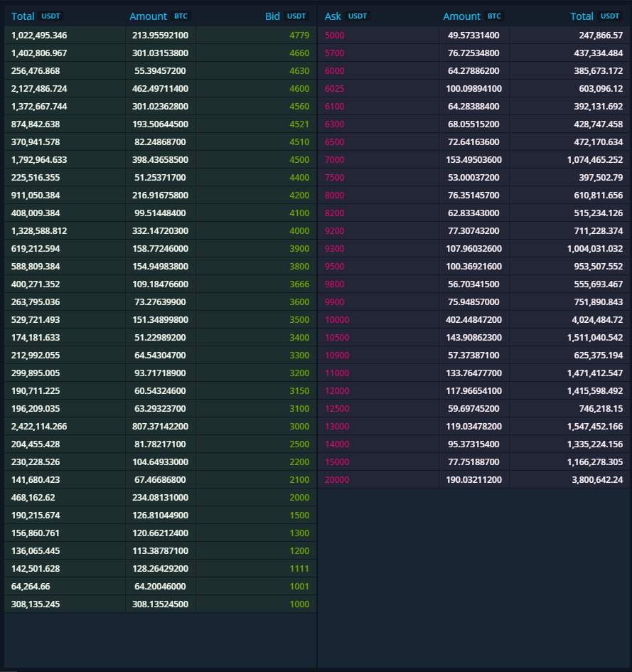The image size is (632, 672).
Task: Click bid amount 398.43658500
Action: [x=160, y=160]
